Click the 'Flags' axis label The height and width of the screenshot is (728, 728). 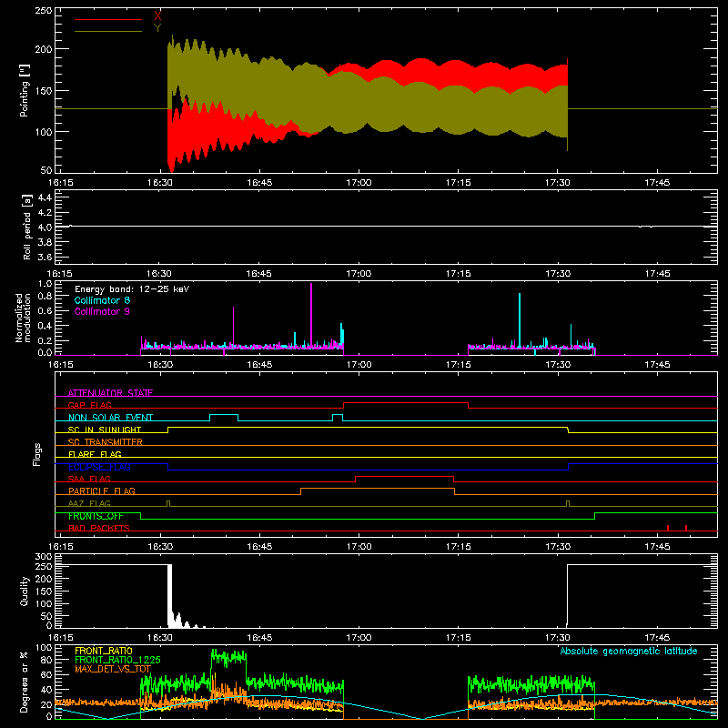tap(36, 454)
